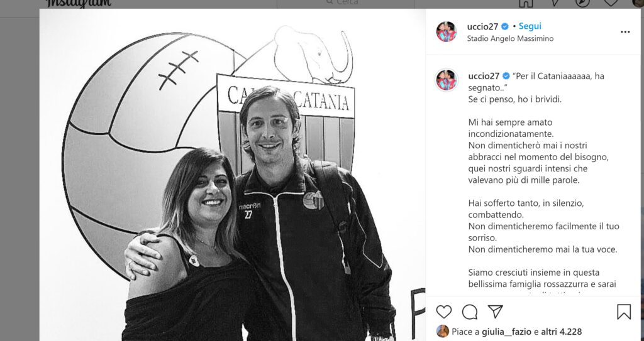The width and height of the screenshot is (644, 341).
Task: Open the three-dot post options menu
Action: [625, 32]
